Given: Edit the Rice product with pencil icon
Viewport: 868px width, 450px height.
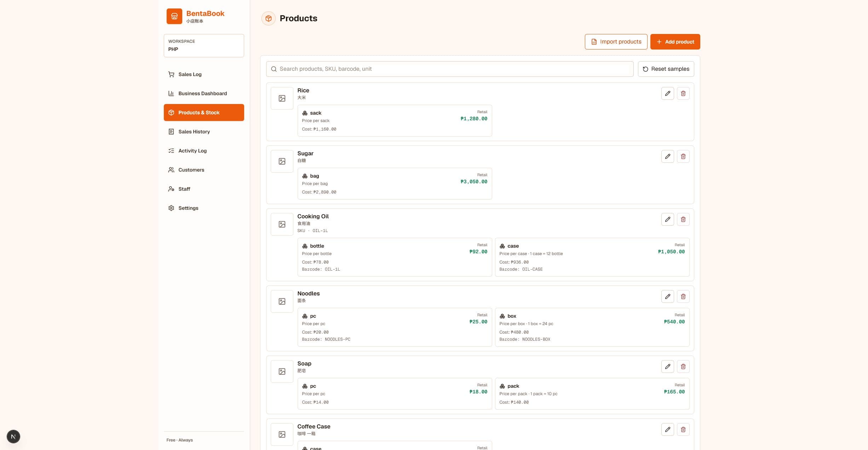Looking at the screenshot, I should pyautogui.click(x=667, y=93).
